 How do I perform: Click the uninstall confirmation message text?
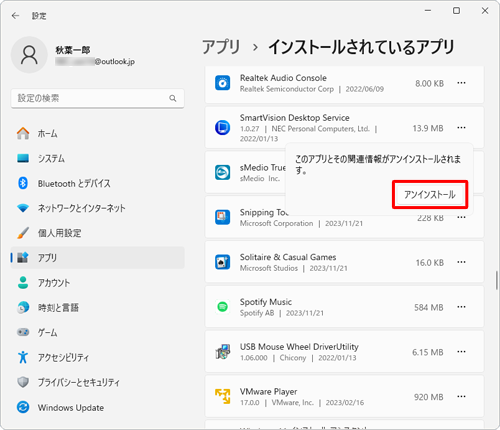(x=378, y=164)
